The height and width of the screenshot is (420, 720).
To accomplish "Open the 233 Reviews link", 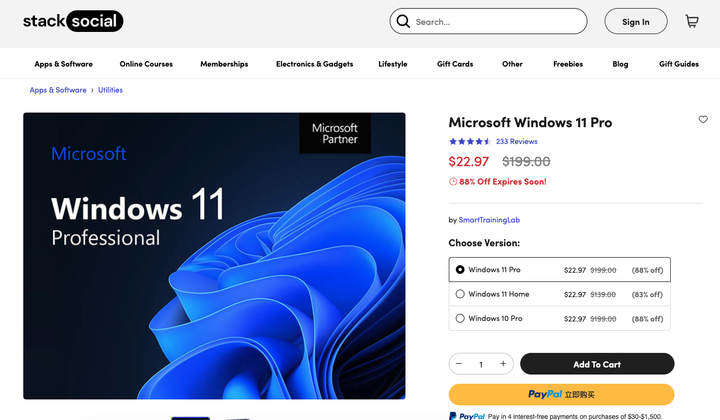I will (x=517, y=141).
